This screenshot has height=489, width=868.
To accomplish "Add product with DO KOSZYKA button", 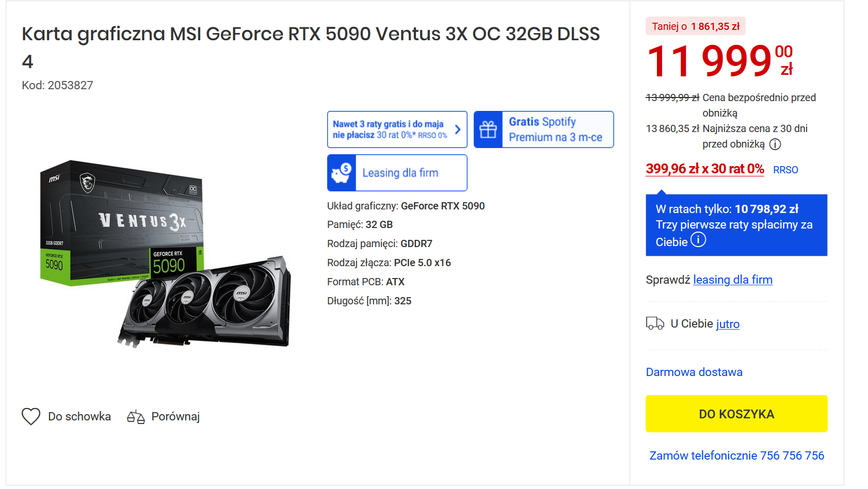I will coord(736,414).
